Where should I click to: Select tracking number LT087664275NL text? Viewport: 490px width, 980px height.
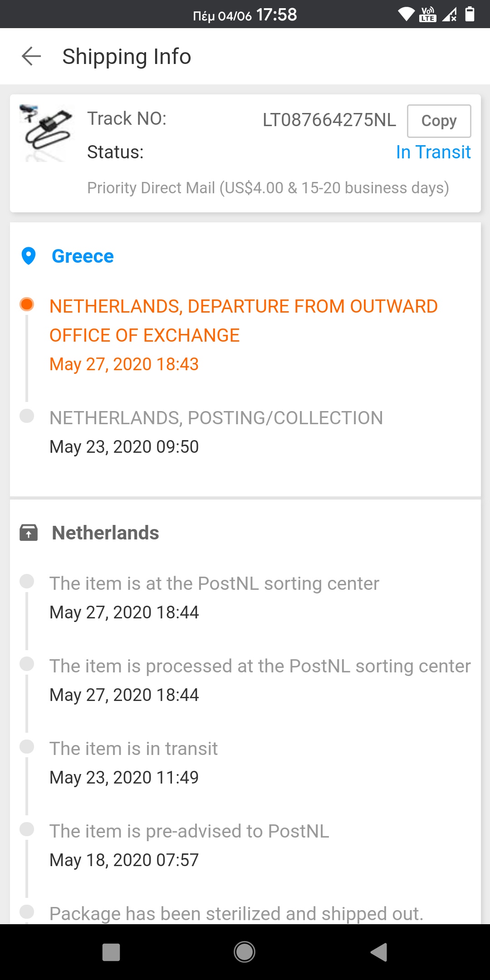coord(329,120)
